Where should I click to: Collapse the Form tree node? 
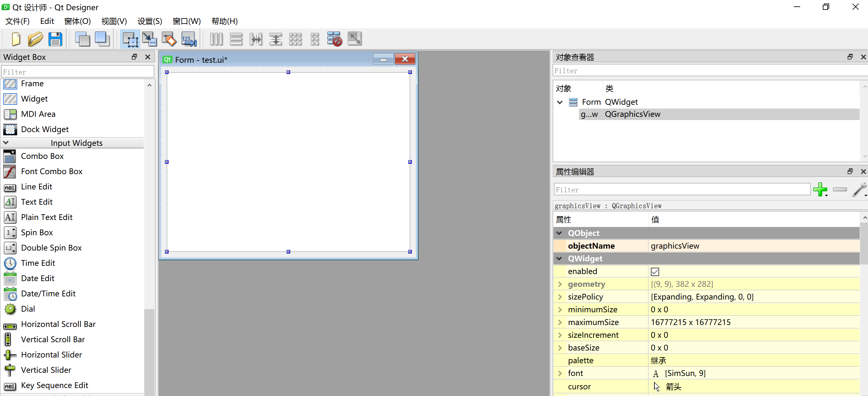click(x=560, y=102)
